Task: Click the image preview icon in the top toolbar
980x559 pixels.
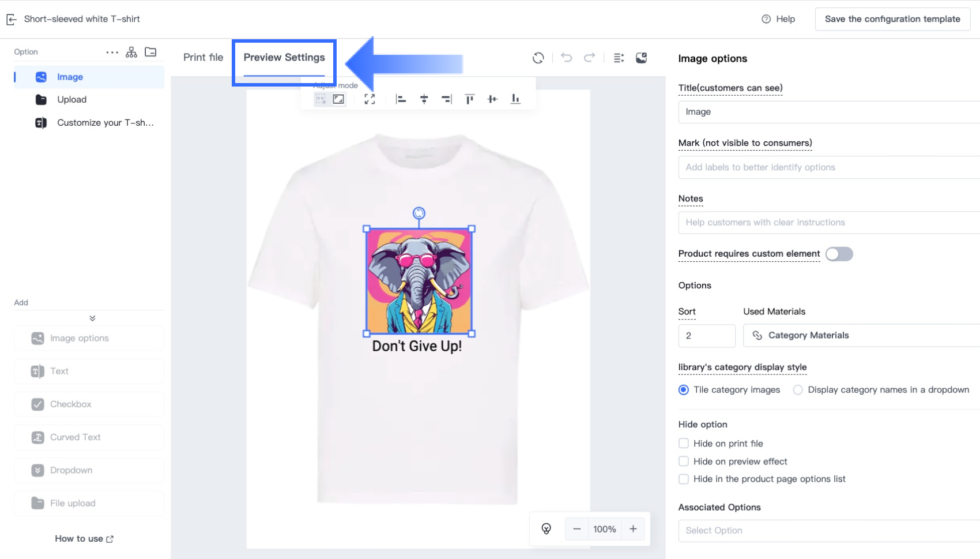Action: click(x=641, y=58)
